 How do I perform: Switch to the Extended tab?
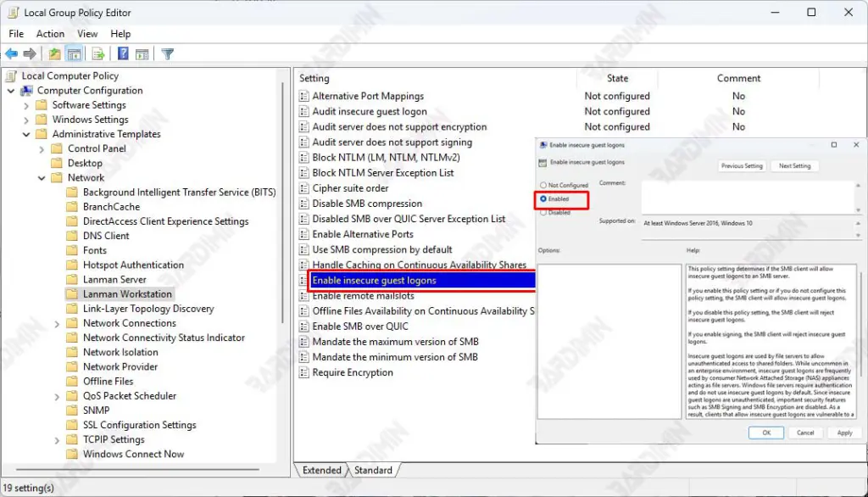[321, 470]
